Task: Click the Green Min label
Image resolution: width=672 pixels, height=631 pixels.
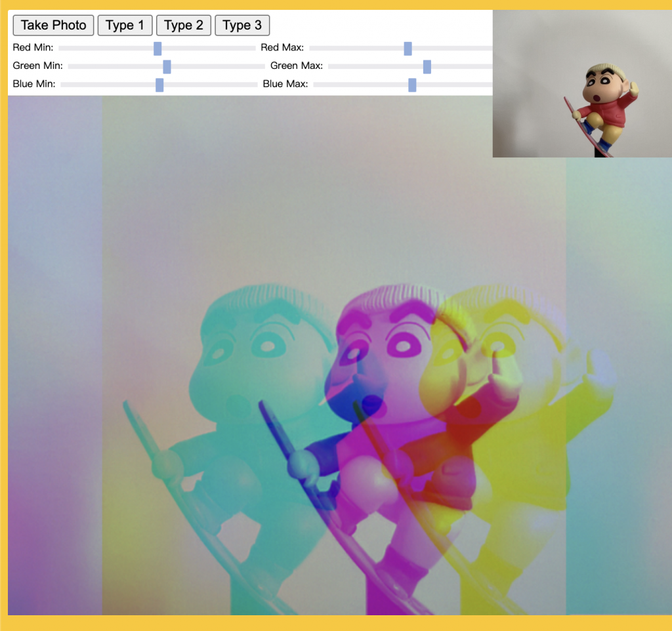Action: (37, 66)
